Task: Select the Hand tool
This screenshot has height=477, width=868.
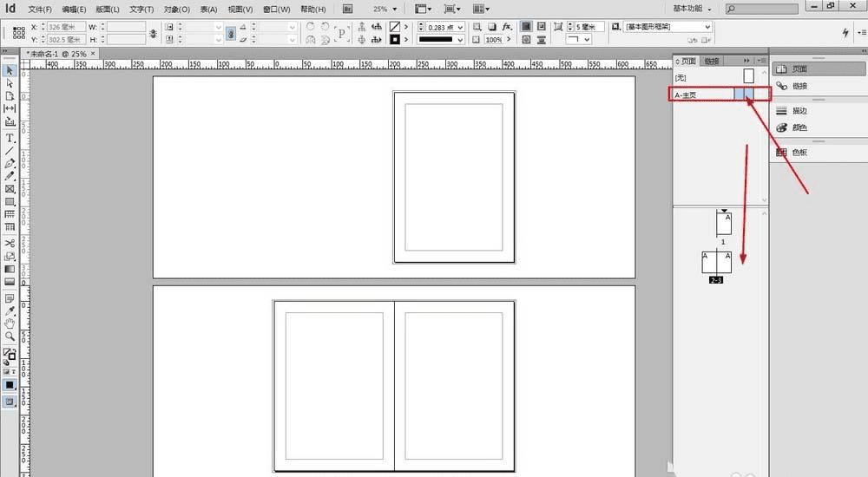Action: (10, 323)
